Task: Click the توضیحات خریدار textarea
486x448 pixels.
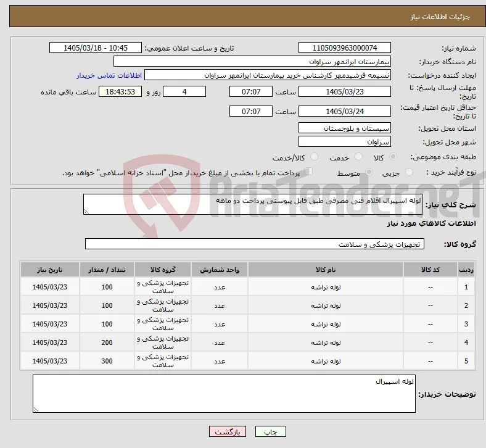Action: [224, 394]
